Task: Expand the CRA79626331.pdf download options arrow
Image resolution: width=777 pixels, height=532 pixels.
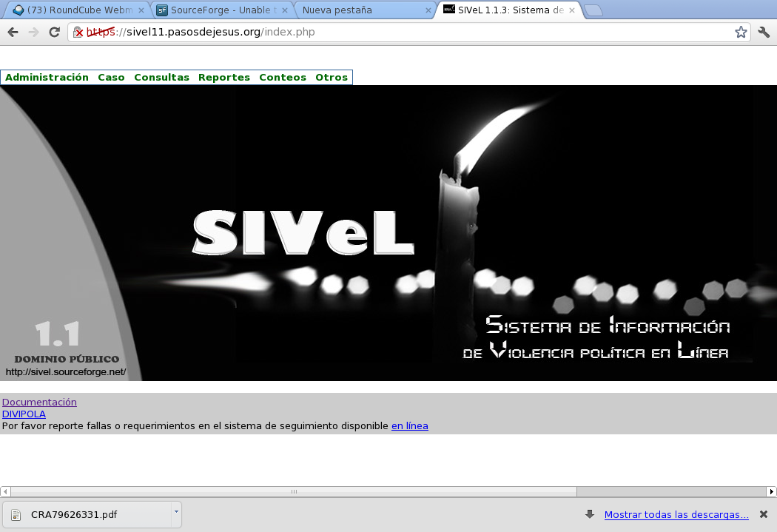Action: click(175, 514)
